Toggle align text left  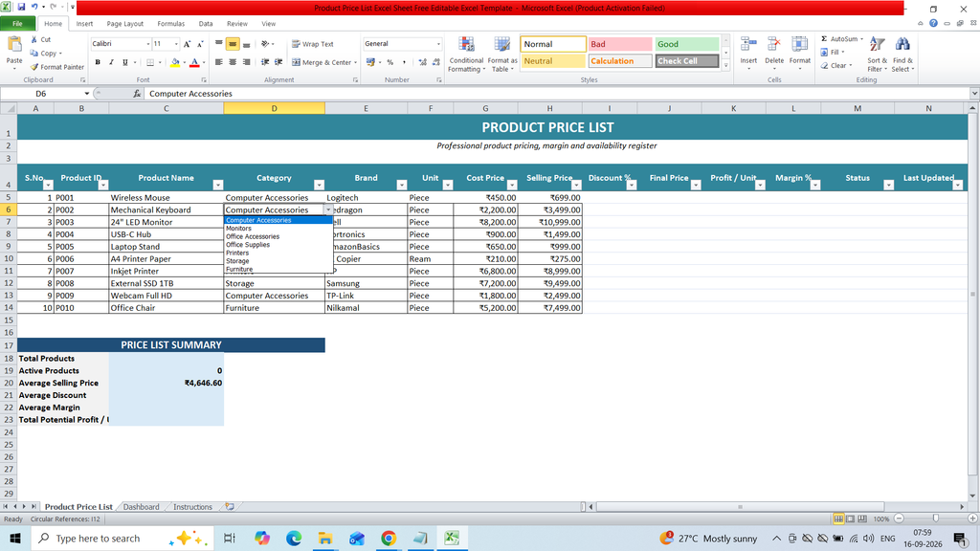point(219,62)
